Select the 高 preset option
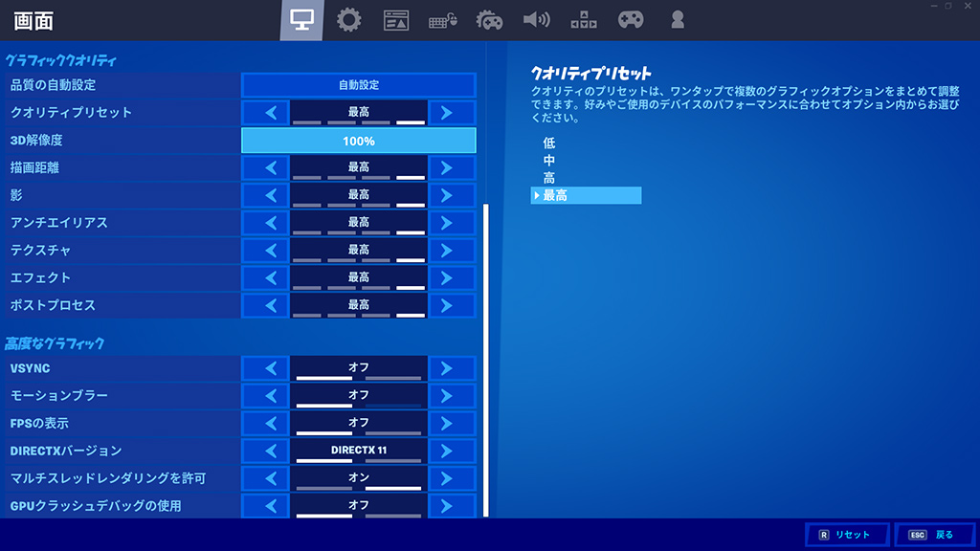The height and width of the screenshot is (551, 980). 548,178
